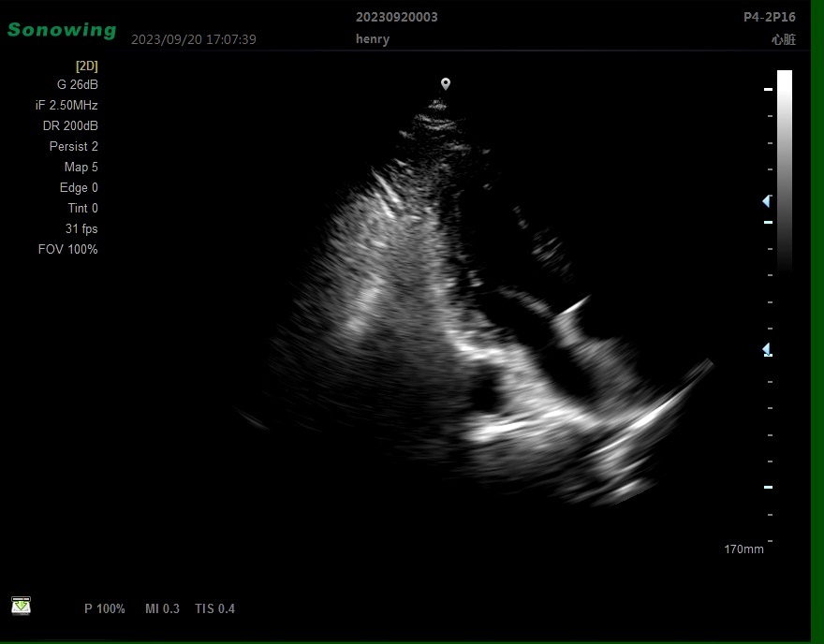Click the 31 fps frame rate readout

[x=81, y=228]
